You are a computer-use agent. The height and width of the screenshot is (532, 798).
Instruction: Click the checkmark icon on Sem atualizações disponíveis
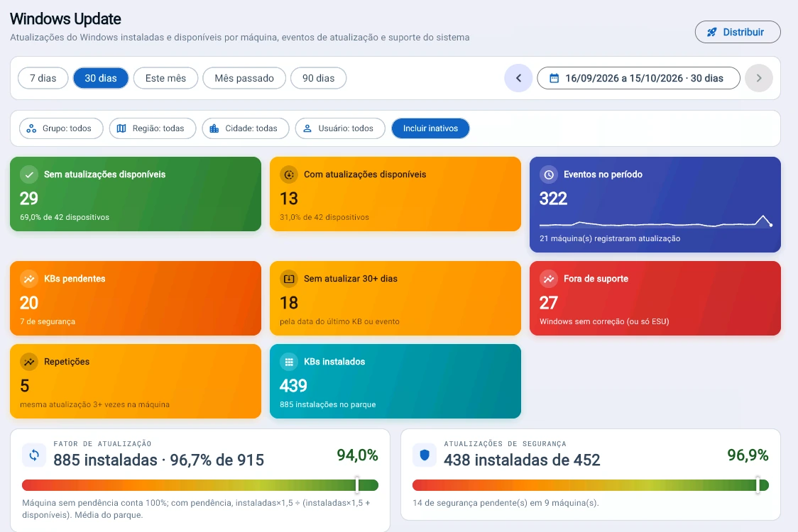pyautogui.click(x=29, y=174)
